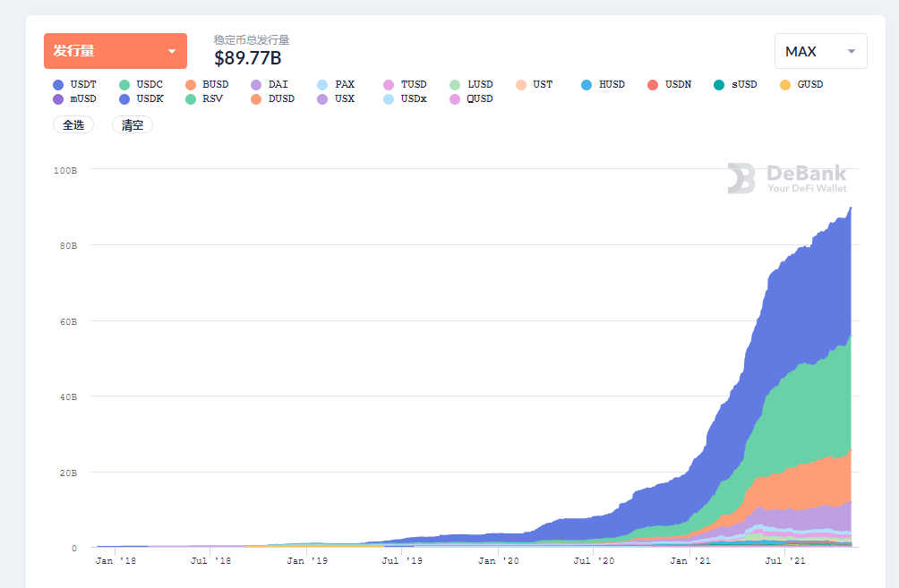Click the DAI purple legend dot

click(x=256, y=85)
